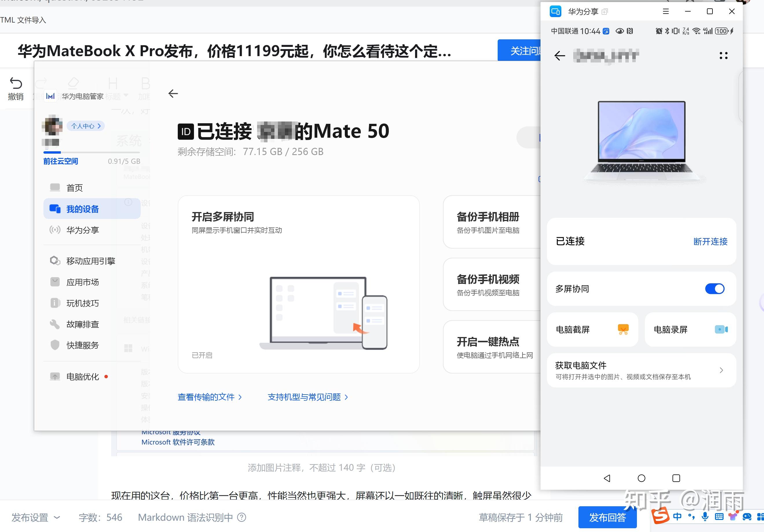
Task: Click the 快捷服务 shield icon
Action: click(55, 345)
